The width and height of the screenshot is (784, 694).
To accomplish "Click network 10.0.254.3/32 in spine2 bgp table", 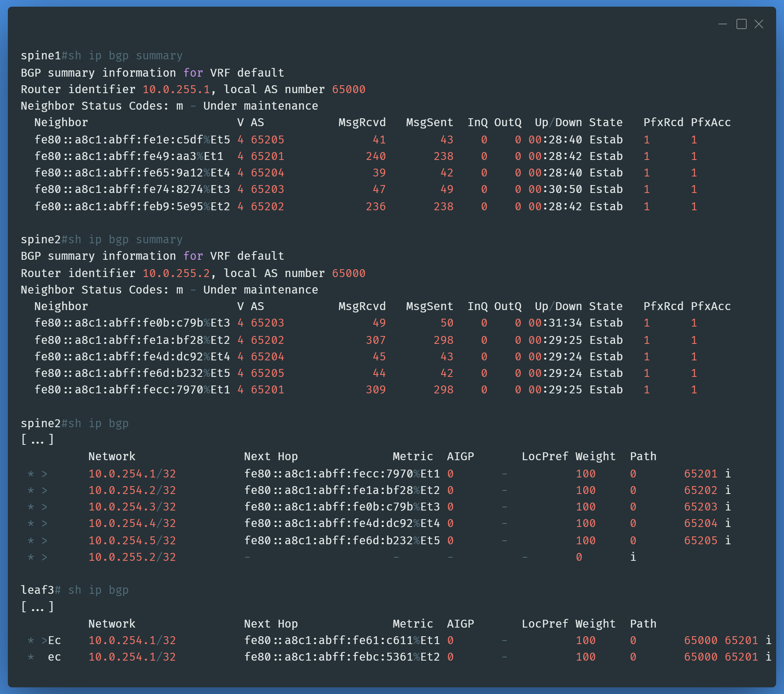I will (x=132, y=507).
